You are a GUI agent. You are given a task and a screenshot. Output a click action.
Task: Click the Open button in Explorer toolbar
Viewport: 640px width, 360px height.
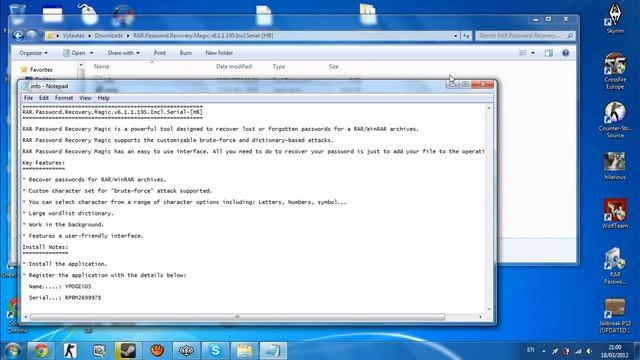tap(74, 53)
